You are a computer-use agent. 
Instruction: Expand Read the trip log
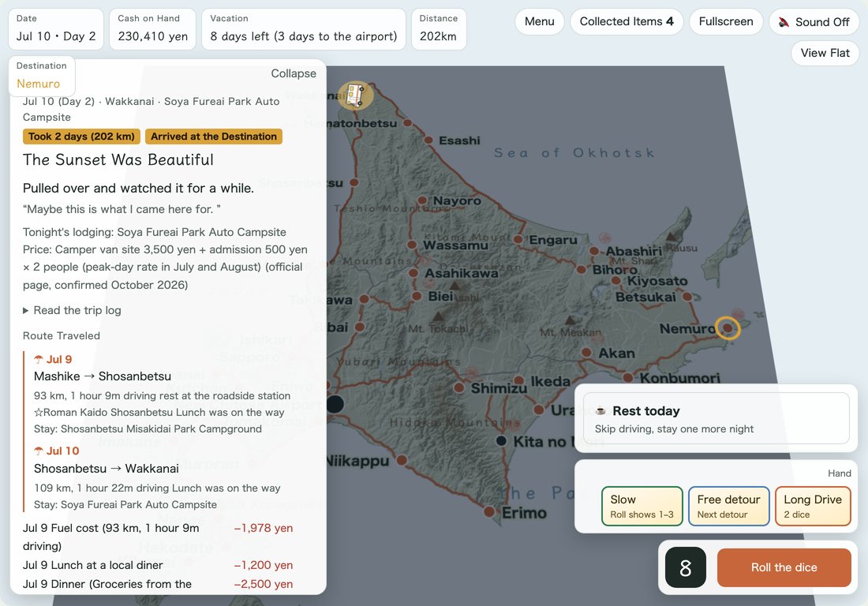click(x=72, y=310)
